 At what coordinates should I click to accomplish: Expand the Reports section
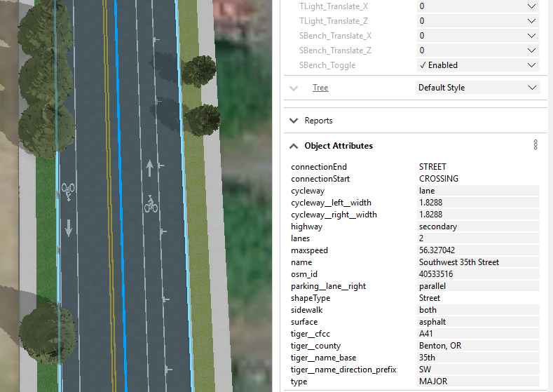[x=294, y=121]
